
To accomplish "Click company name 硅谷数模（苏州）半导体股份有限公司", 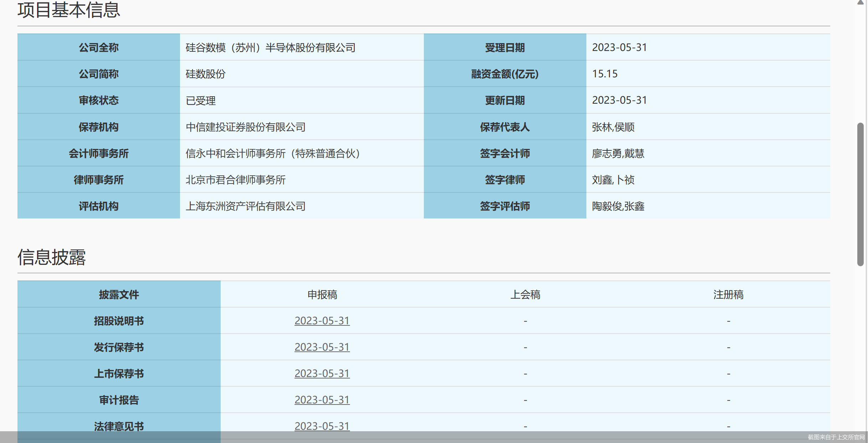I will (x=271, y=47).
